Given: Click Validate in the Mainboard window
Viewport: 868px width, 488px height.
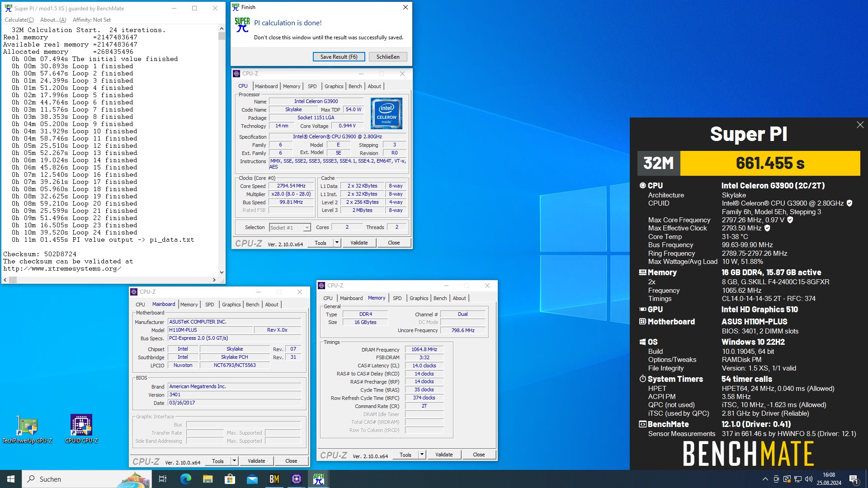Looking at the screenshot, I should pyautogui.click(x=256, y=461).
